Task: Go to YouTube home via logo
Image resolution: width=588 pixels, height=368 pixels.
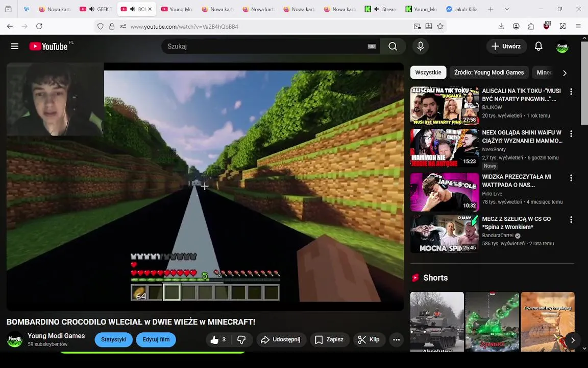Action: point(49,46)
